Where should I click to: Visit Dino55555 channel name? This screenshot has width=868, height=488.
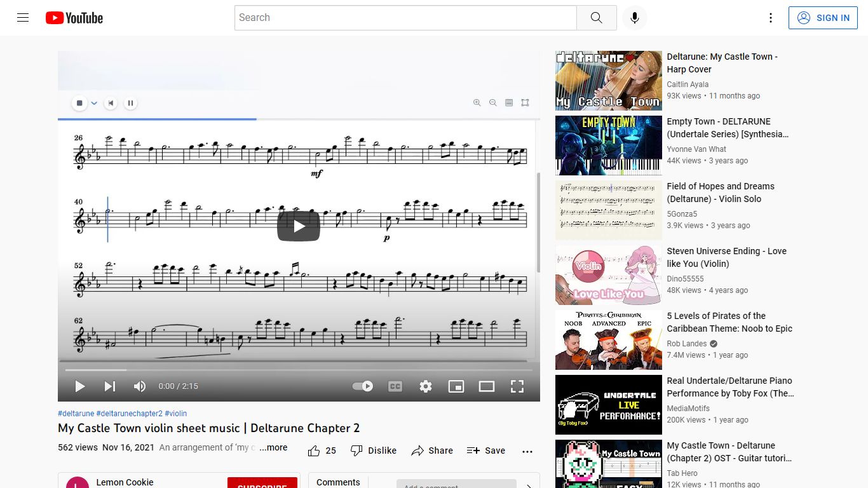(685, 279)
